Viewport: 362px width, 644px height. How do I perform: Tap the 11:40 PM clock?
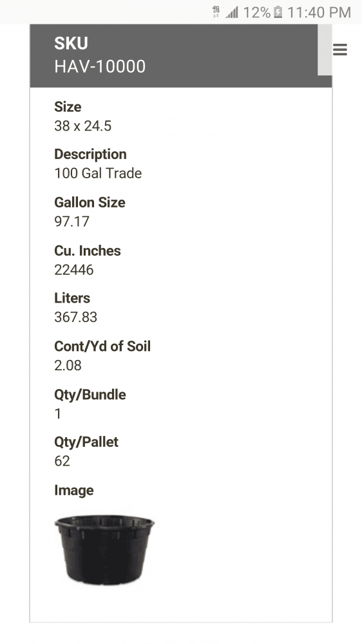click(319, 12)
